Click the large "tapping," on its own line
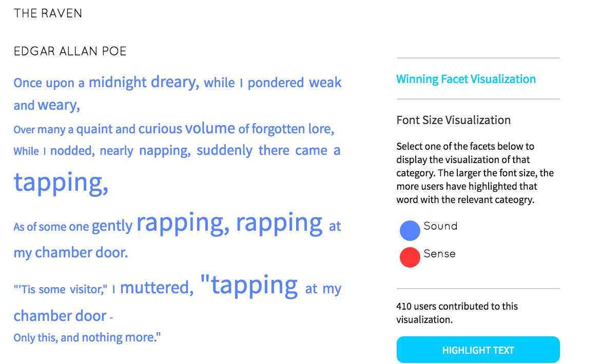The height and width of the screenshot is (364, 602). point(61,182)
